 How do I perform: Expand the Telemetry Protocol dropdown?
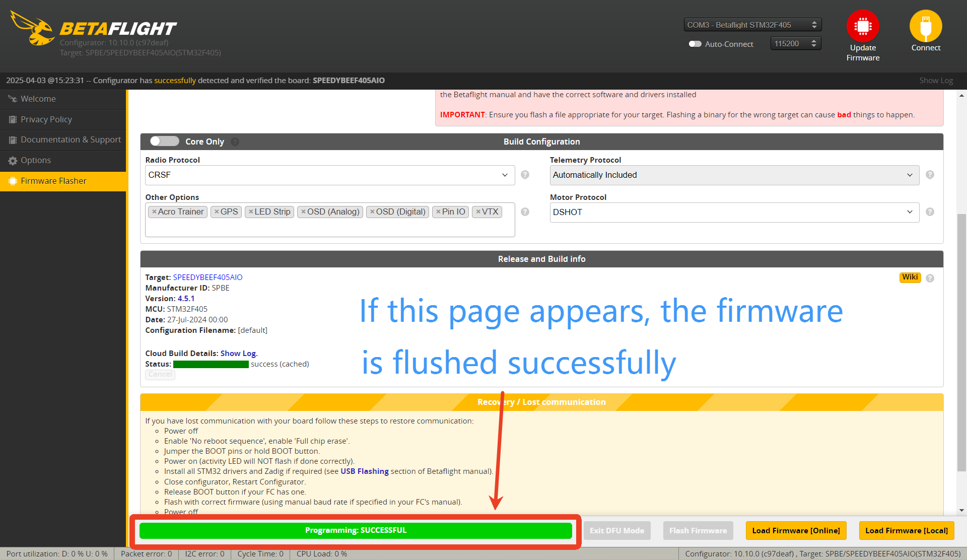[x=734, y=175]
